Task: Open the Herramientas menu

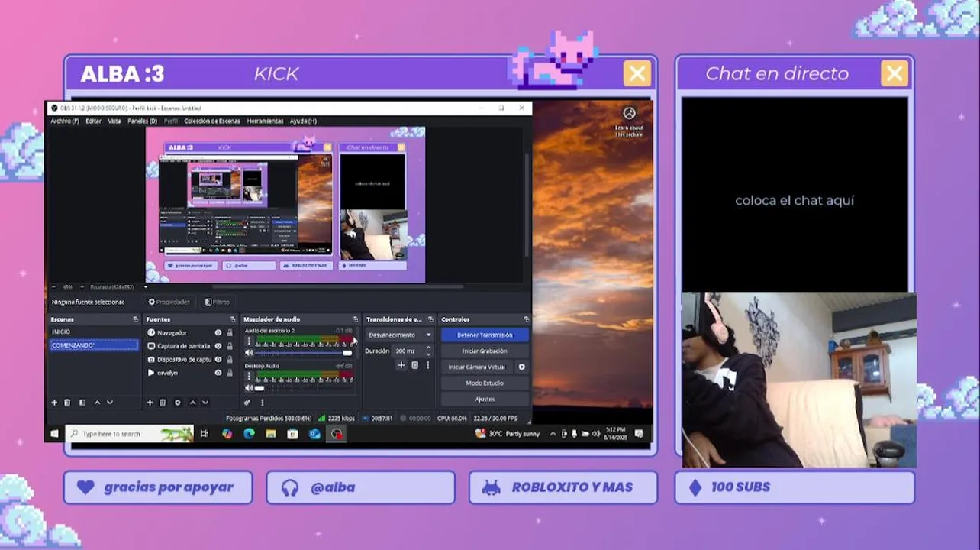Action: [x=265, y=121]
